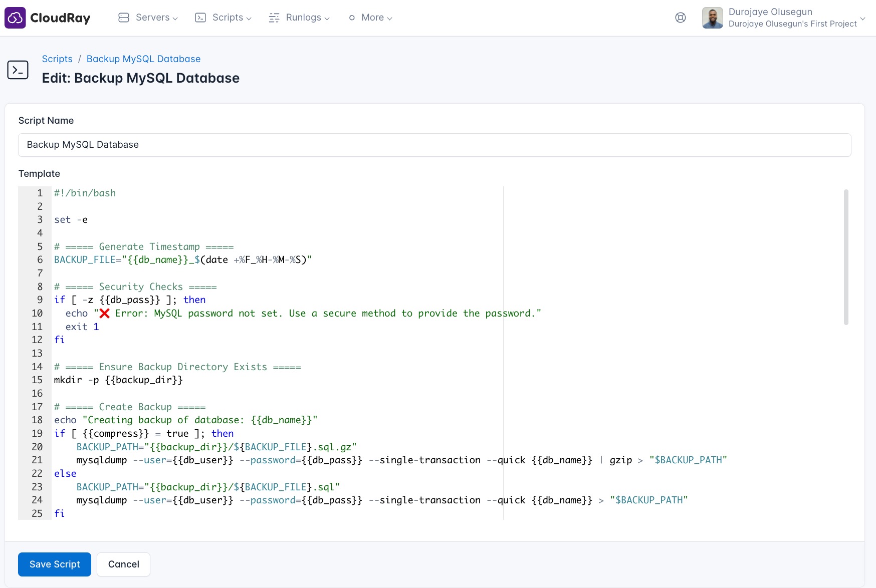This screenshot has height=588, width=876.
Task: Expand the Servers chevron arrow
Action: [175, 19]
